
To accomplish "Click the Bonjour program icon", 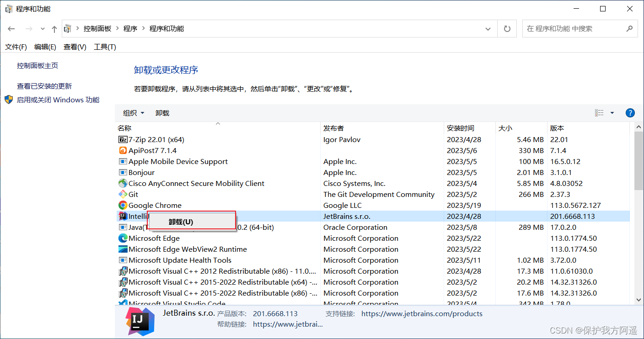I will coord(123,173).
